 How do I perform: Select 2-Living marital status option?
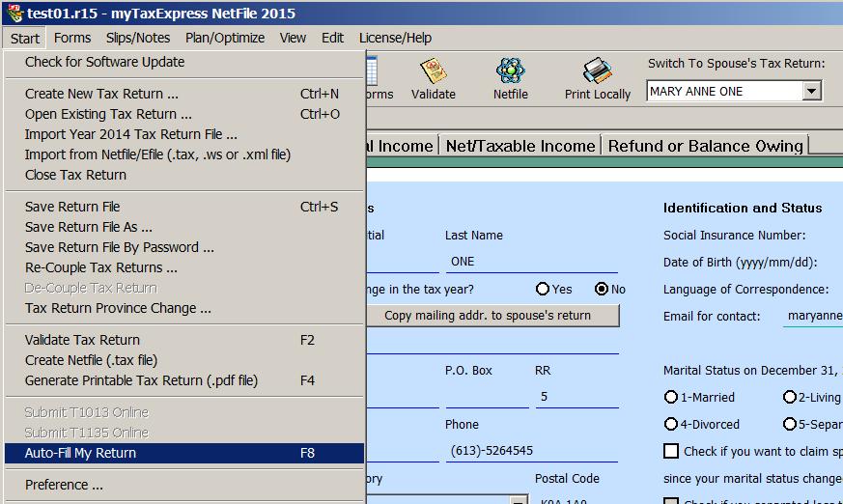(789, 397)
